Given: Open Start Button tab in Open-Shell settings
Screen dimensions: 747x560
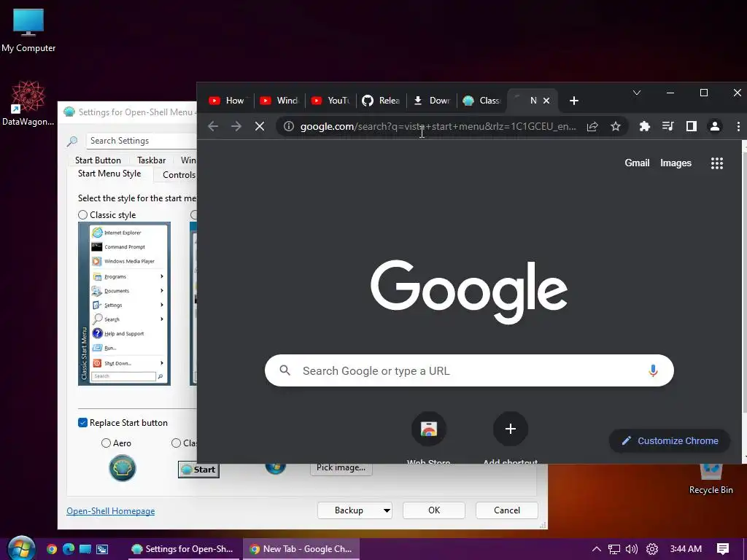Looking at the screenshot, I should pos(98,160).
